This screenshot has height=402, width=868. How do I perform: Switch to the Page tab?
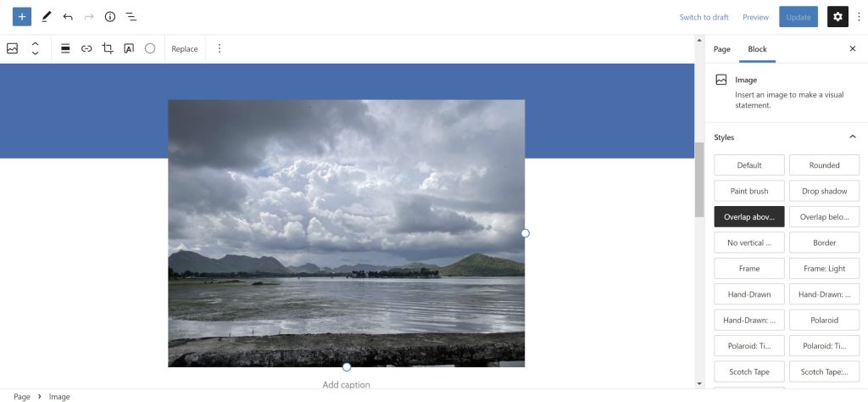tap(721, 49)
